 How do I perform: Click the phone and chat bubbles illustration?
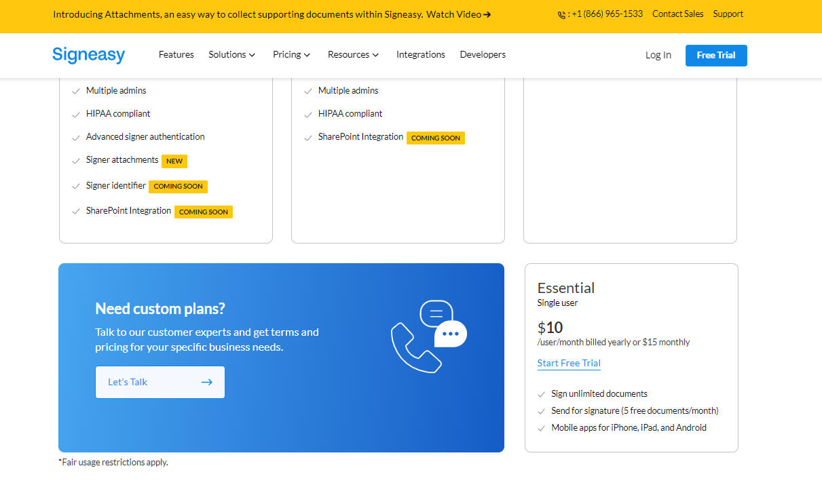429,336
